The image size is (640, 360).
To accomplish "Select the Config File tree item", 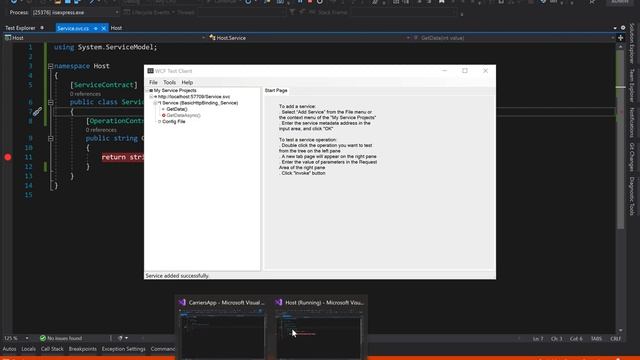I will pos(173,122).
